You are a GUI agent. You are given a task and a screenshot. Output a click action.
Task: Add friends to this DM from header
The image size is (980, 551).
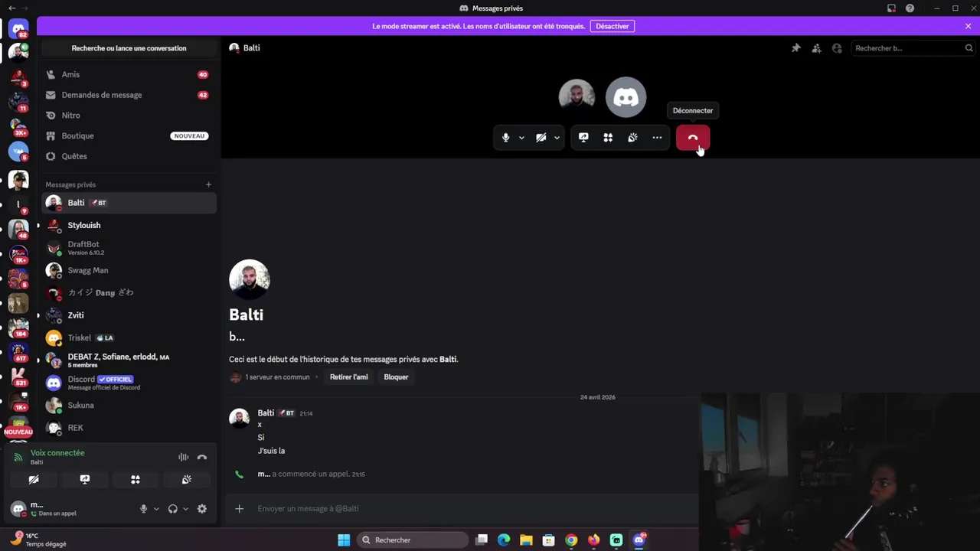[816, 48]
